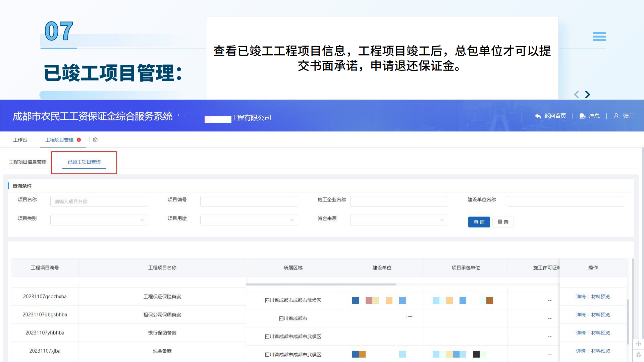Open 详情 for project 20231107yhbhba
This screenshot has height=362, width=644.
581,333
